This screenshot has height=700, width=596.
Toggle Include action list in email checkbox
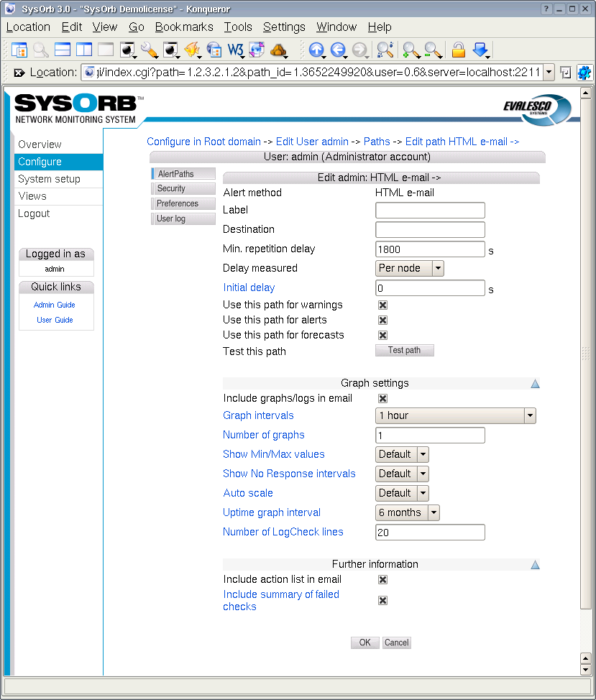(x=382, y=579)
